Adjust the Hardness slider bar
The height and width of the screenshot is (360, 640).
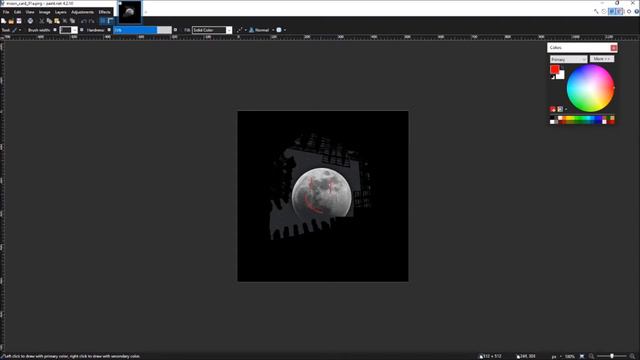[x=142, y=30]
